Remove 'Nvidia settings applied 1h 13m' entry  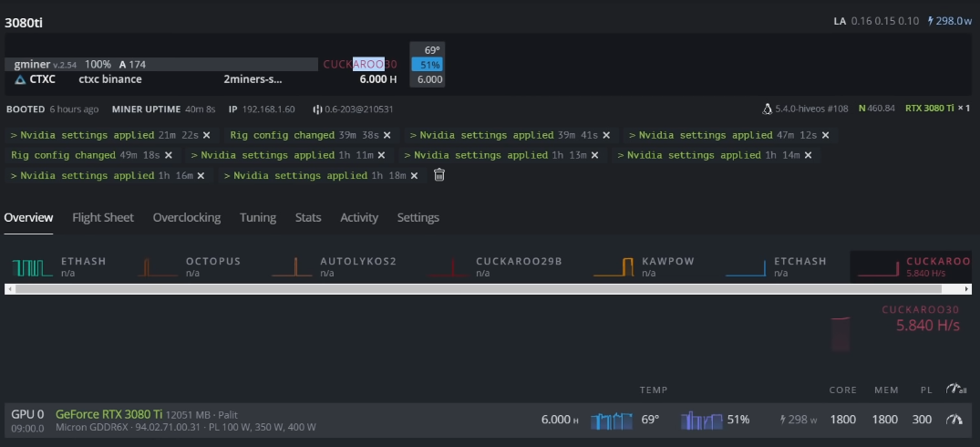coord(595,155)
